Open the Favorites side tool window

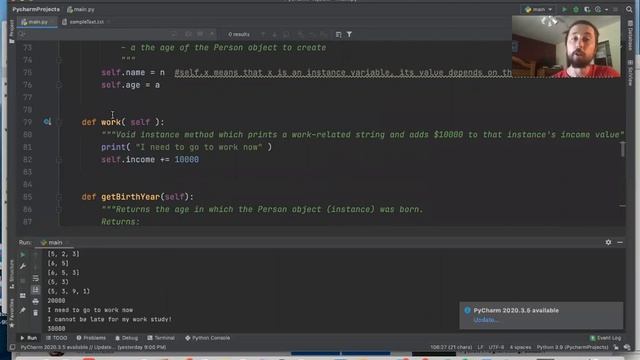click(11, 313)
